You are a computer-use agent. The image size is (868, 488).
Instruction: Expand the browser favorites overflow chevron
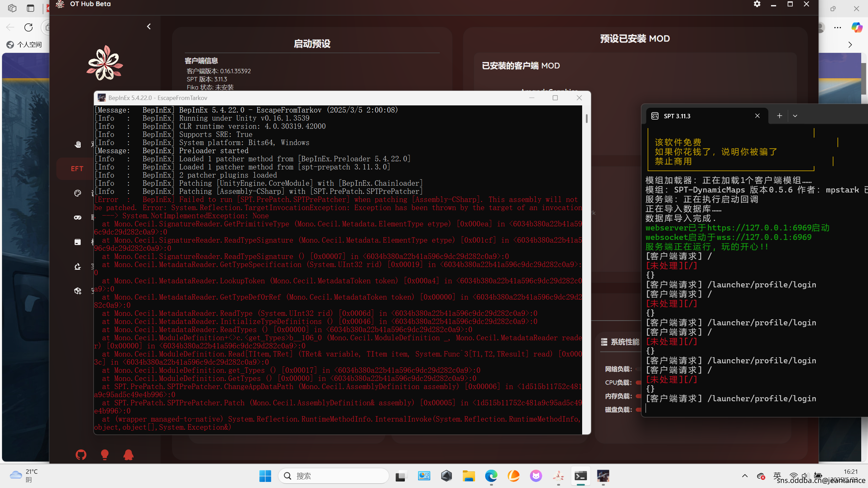[850, 45]
